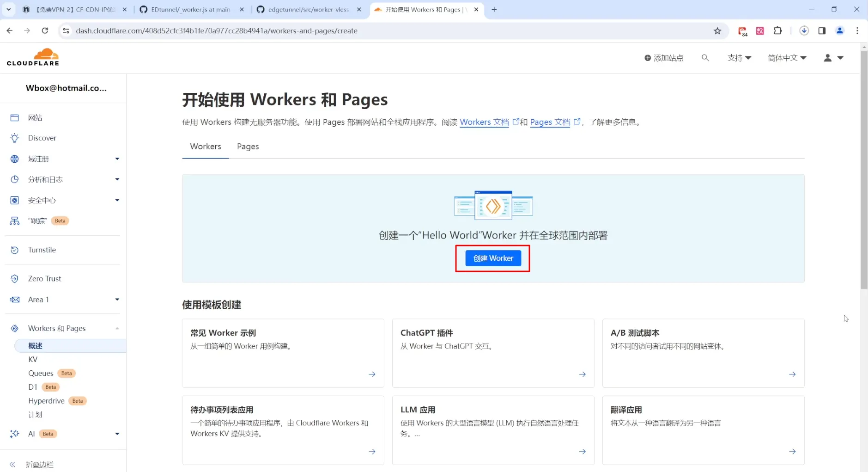Click the Wbox@hotmail.co... account name

66,88
